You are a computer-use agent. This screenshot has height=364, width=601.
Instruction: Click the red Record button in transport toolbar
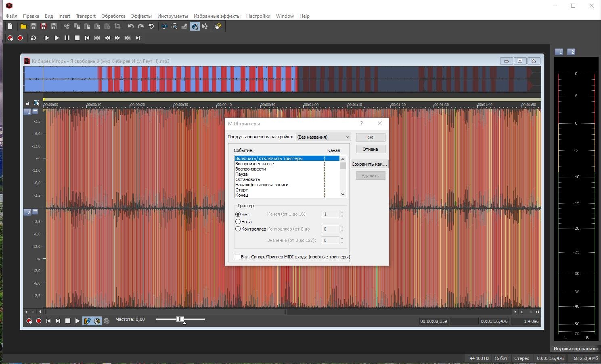[20, 38]
